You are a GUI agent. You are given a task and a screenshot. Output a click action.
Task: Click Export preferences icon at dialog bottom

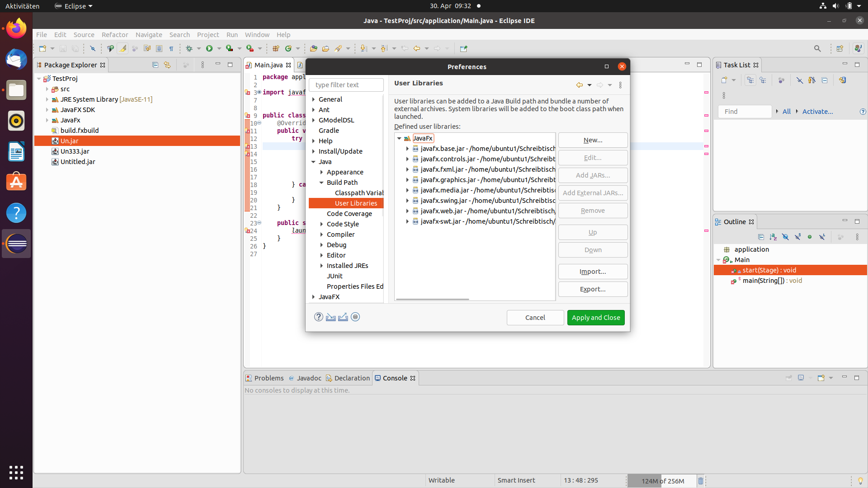pyautogui.click(x=343, y=317)
